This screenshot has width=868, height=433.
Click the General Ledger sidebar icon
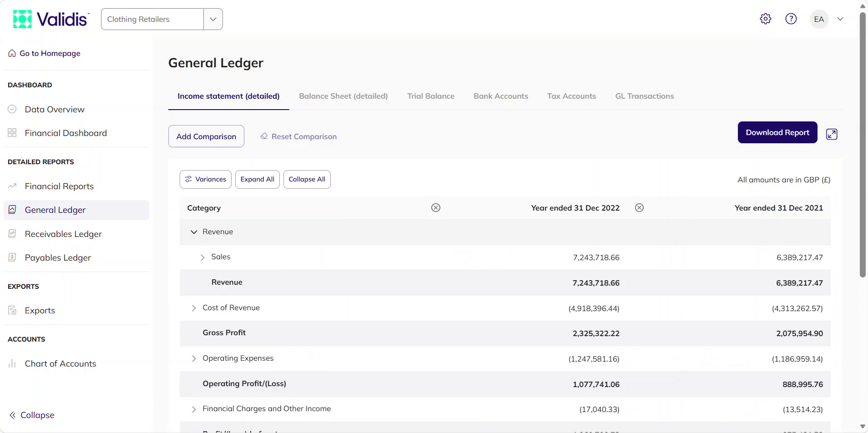pos(12,210)
